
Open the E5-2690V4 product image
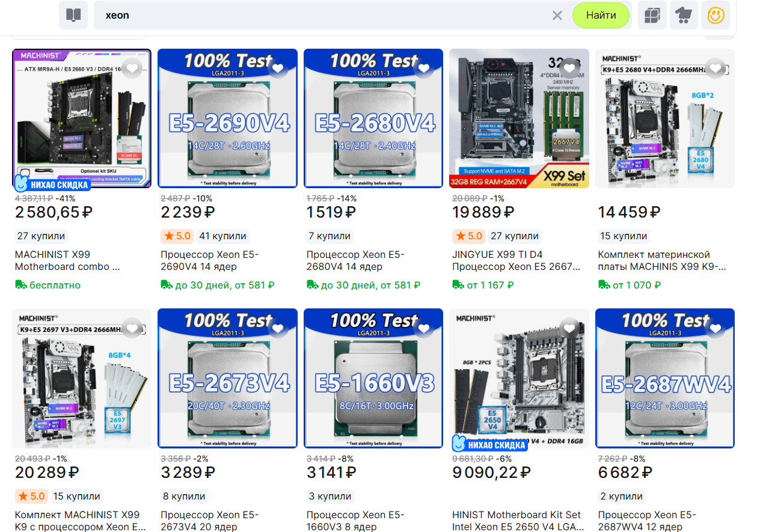point(227,118)
